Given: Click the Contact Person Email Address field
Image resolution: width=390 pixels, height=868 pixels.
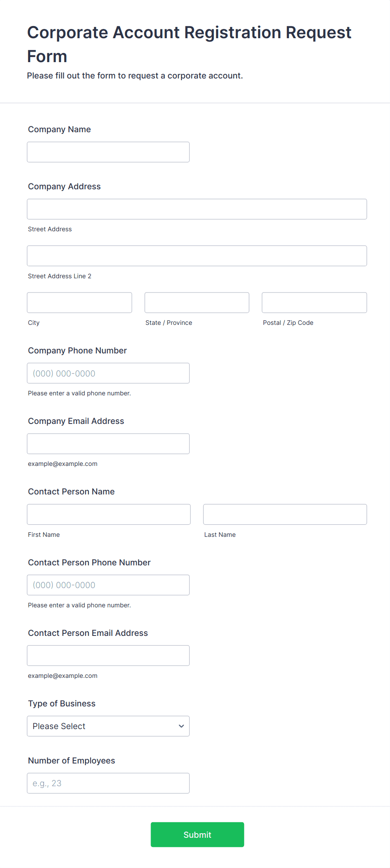Looking at the screenshot, I should pyautogui.click(x=108, y=656).
